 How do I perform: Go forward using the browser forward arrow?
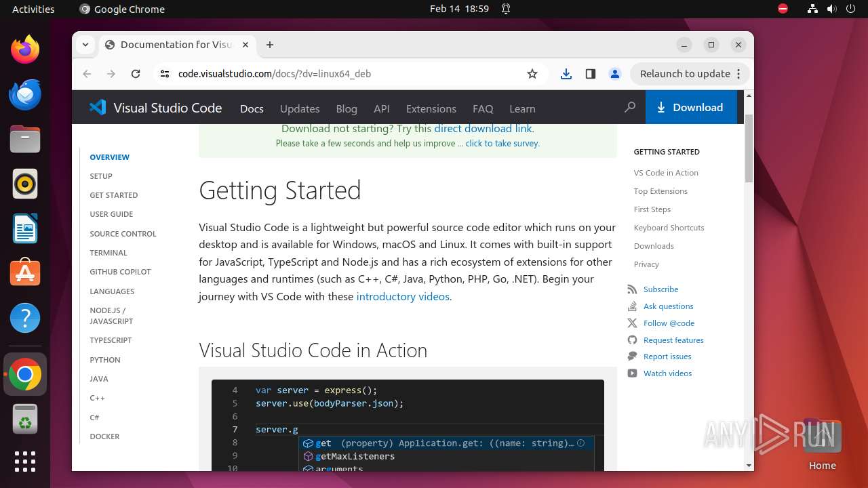tap(111, 74)
